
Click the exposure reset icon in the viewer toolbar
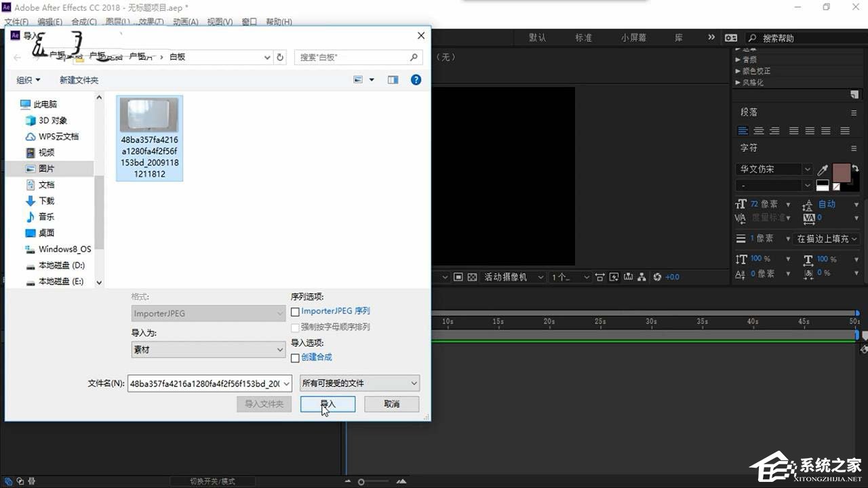point(656,277)
